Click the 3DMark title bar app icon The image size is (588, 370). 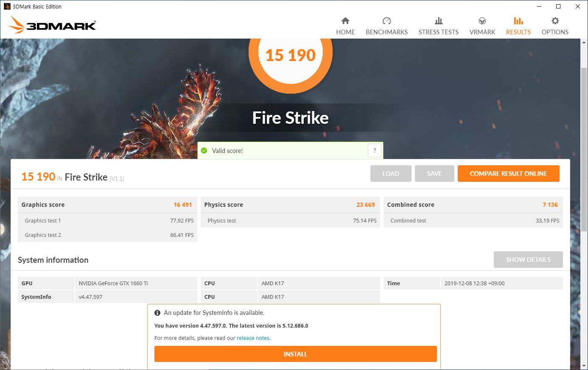click(7, 6)
